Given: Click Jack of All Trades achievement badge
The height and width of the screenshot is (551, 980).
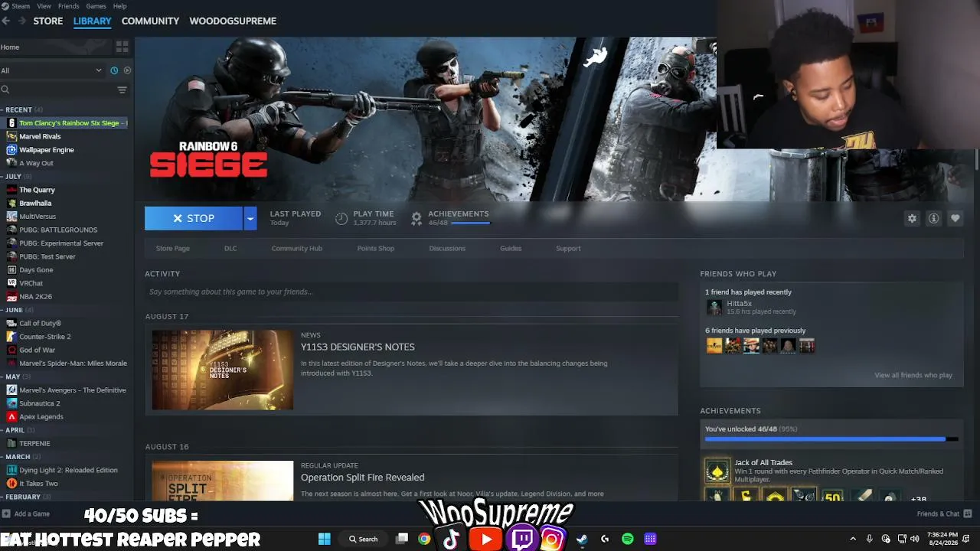Looking at the screenshot, I should tap(717, 470).
